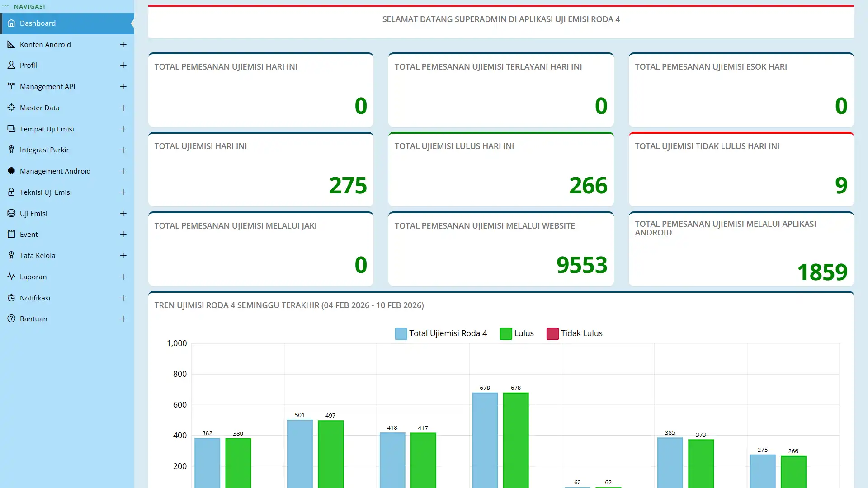The image size is (868, 488).
Task: Open the Integrasi Parkir link
Action: coord(44,150)
